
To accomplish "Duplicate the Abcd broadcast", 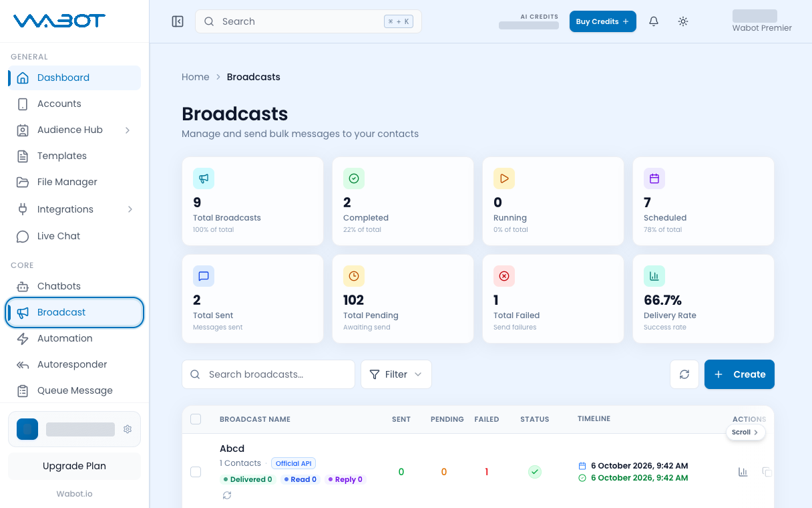I will (x=767, y=472).
